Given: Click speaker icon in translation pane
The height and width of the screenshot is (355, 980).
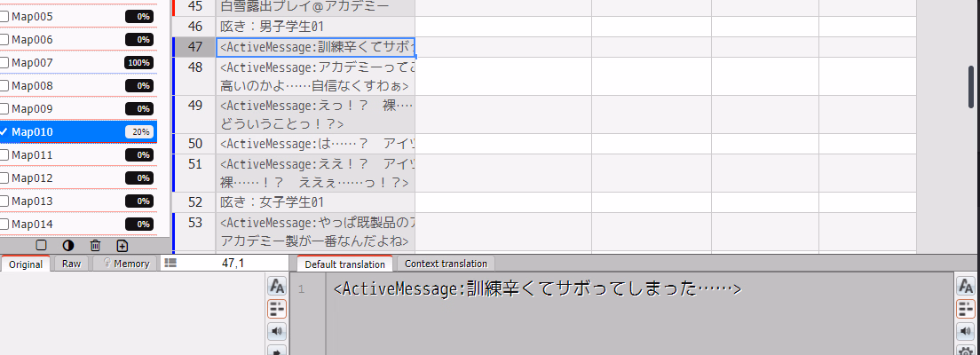Looking at the screenshot, I should [967, 331].
